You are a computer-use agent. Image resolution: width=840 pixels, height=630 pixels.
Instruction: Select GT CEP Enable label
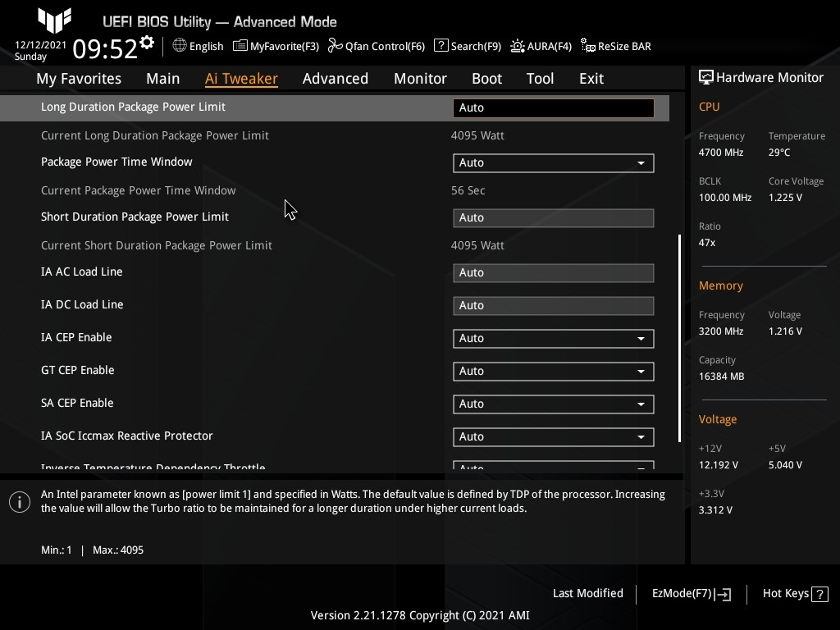[77, 370]
